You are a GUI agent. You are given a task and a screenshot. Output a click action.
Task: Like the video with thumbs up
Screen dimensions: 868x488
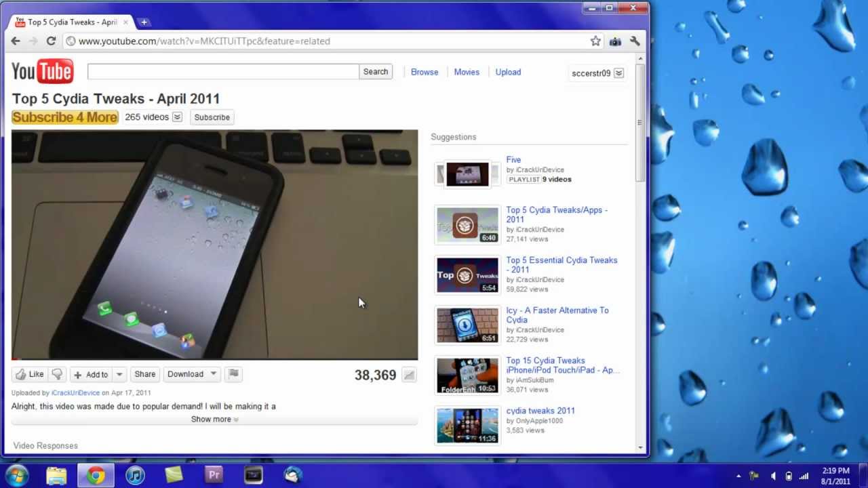tap(30, 374)
